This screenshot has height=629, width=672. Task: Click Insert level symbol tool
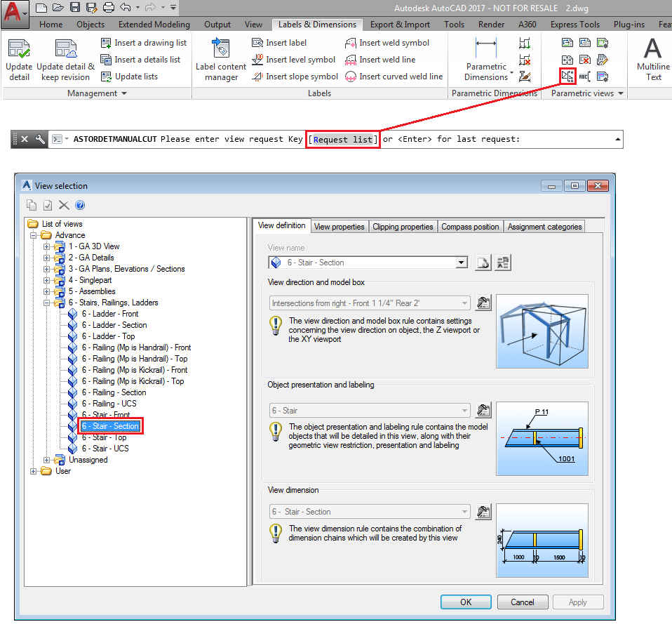(294, 60)
